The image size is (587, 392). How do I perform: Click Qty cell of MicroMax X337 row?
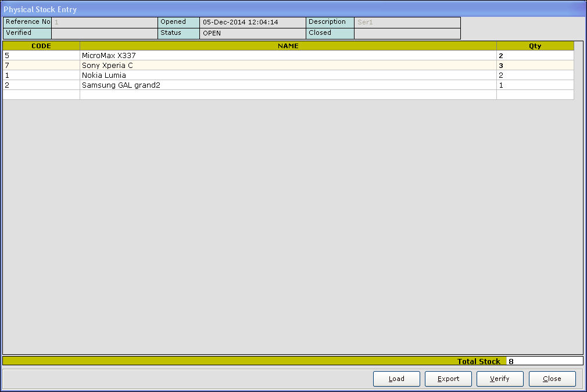(x=535, y=55)
